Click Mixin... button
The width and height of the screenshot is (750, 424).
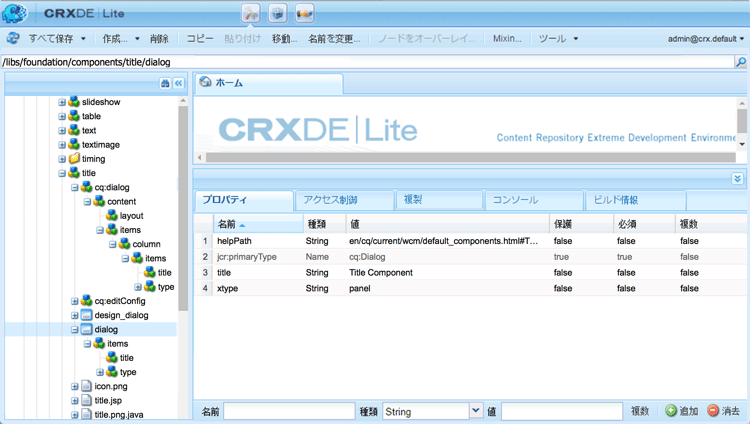[x=507, y=39]
